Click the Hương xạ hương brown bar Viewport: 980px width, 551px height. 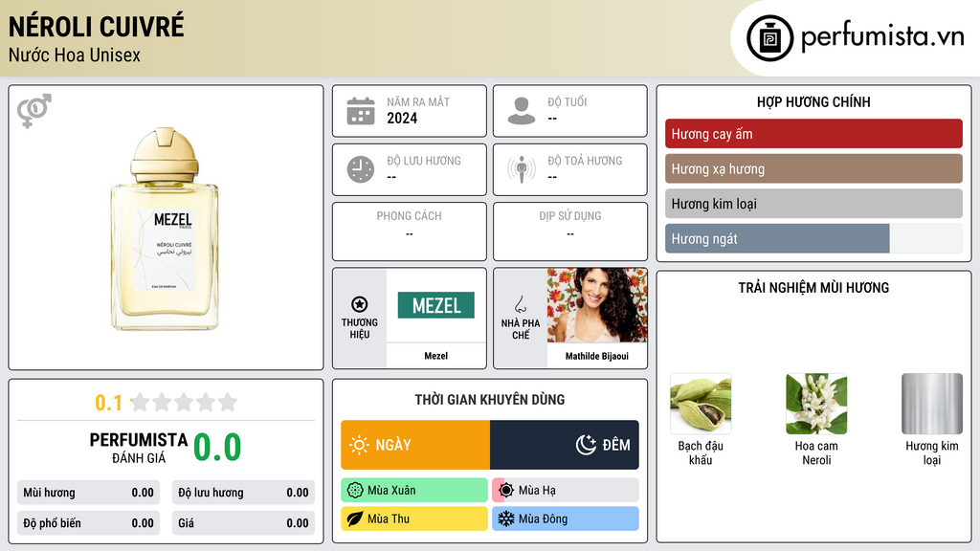click(x=813, y=168)
